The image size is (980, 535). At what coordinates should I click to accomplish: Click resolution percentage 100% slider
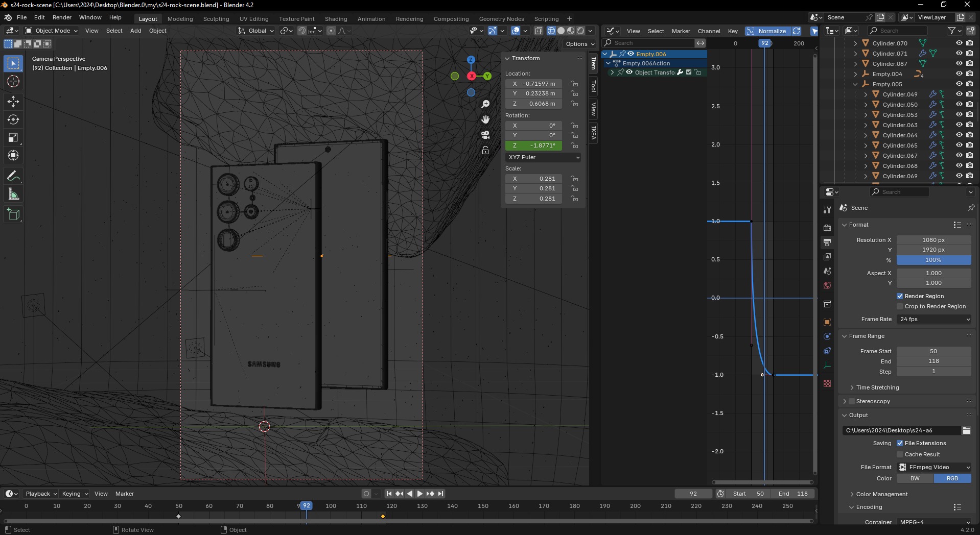(934, 260)
